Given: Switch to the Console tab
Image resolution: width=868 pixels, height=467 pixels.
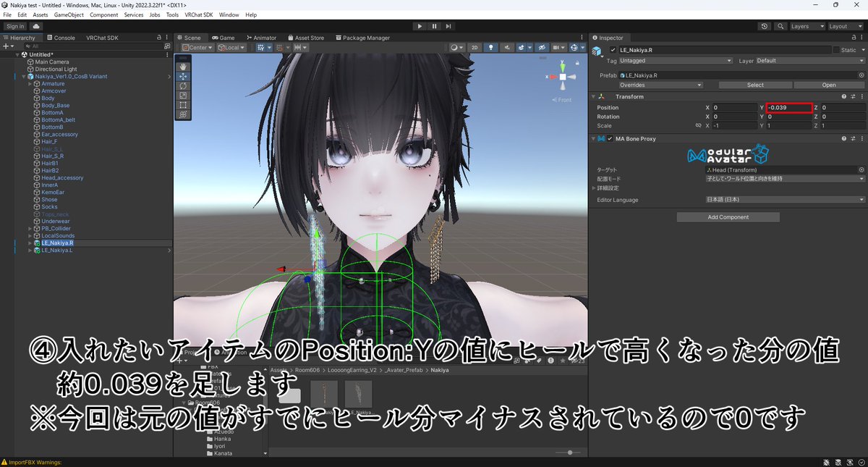Looking at the screenshot, I should [60, 38].
